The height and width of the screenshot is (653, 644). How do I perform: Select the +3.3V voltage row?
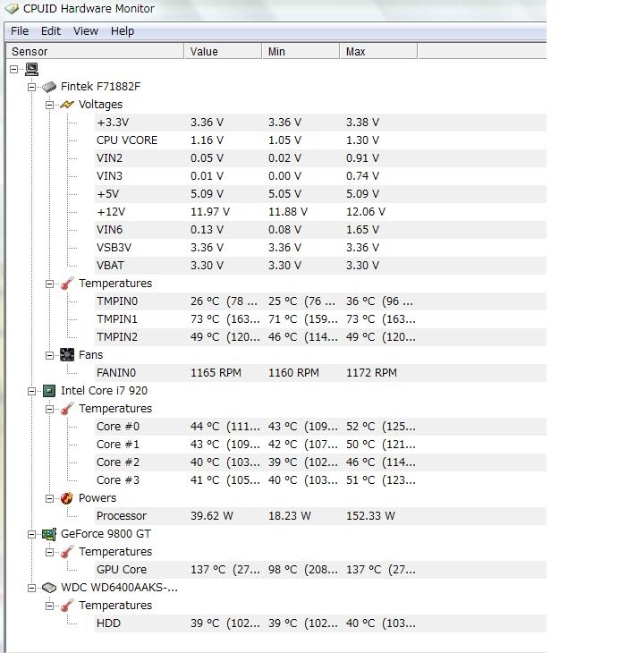pyautogui.click(x=320, y=123)
